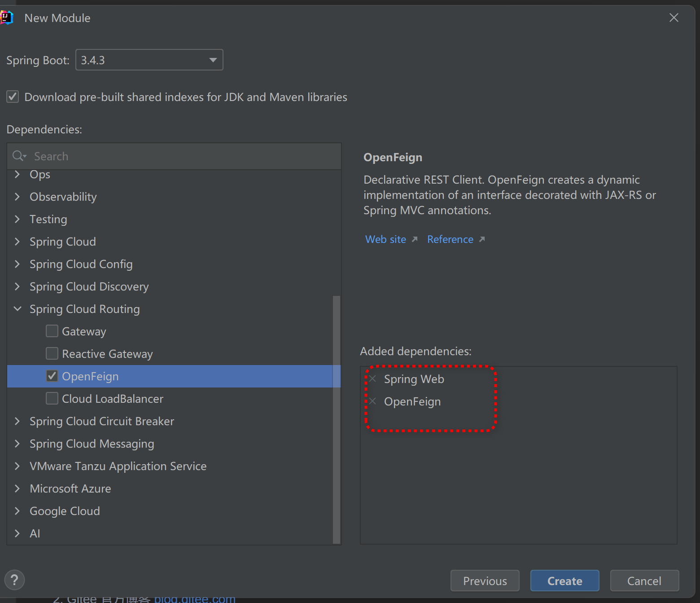Click the search magnifier icon
Screen dimensions: 700x603
click(x=19, y=156)
